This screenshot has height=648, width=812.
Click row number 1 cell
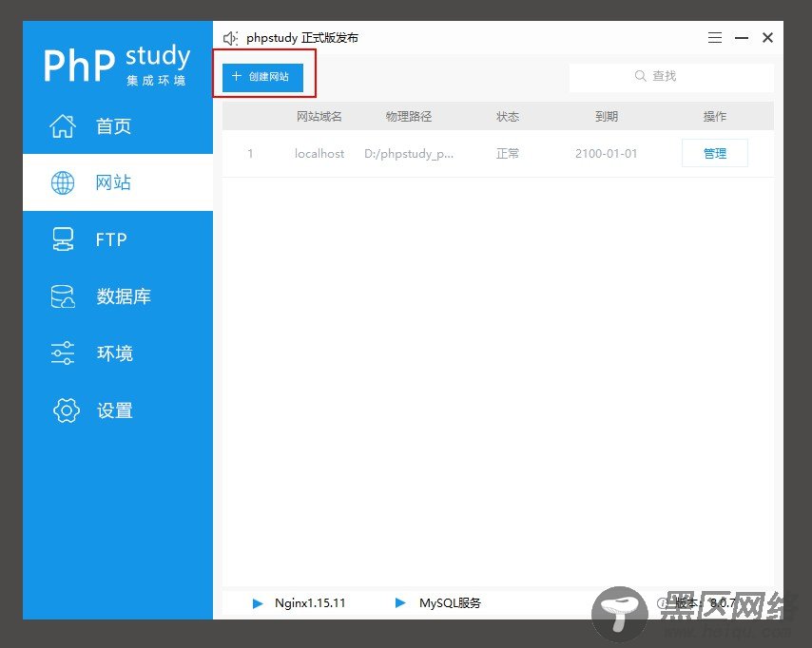pyautogui.click(x=250, y=154)
